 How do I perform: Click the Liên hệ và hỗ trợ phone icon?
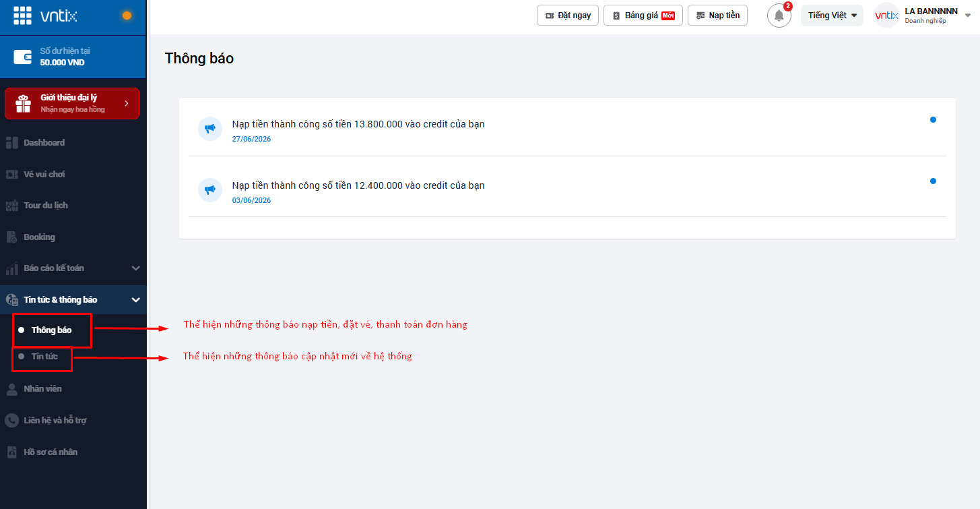point(11,420)
